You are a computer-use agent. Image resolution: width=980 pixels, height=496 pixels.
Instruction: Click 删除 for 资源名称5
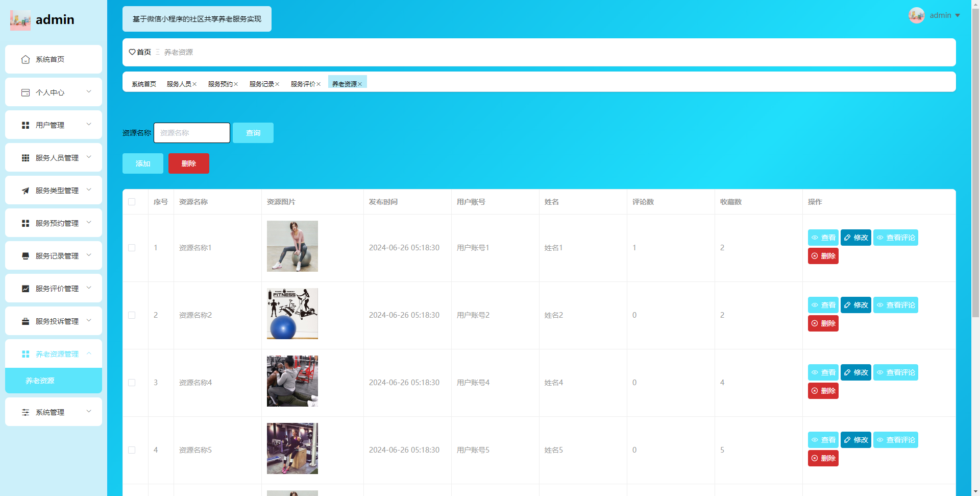pyautogui.click(x=823, y=458)
